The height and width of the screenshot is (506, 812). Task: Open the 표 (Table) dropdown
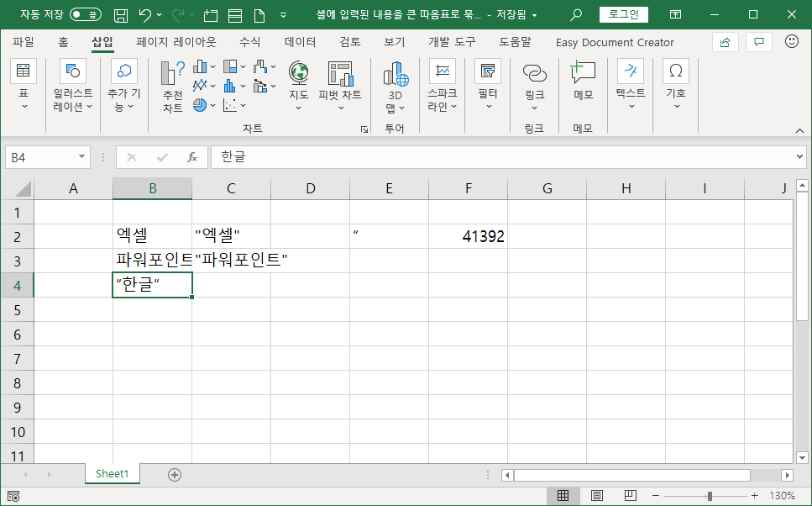pos(24,86)
